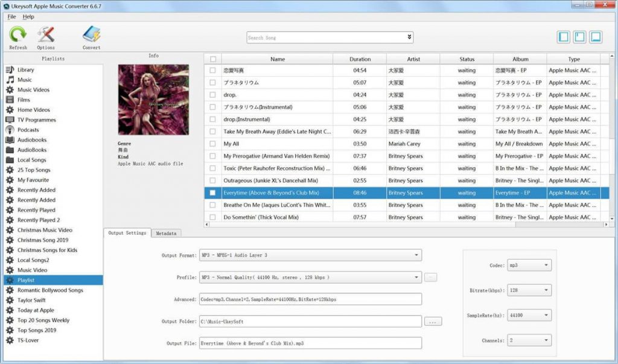The image size is (618, 364).
Task: Browse output folder with the '...' button
Action: [432, 322]
